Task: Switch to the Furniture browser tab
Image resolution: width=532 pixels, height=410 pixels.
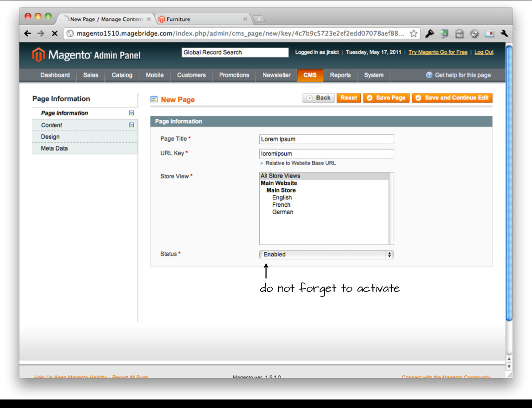Action: click(203, 19)
